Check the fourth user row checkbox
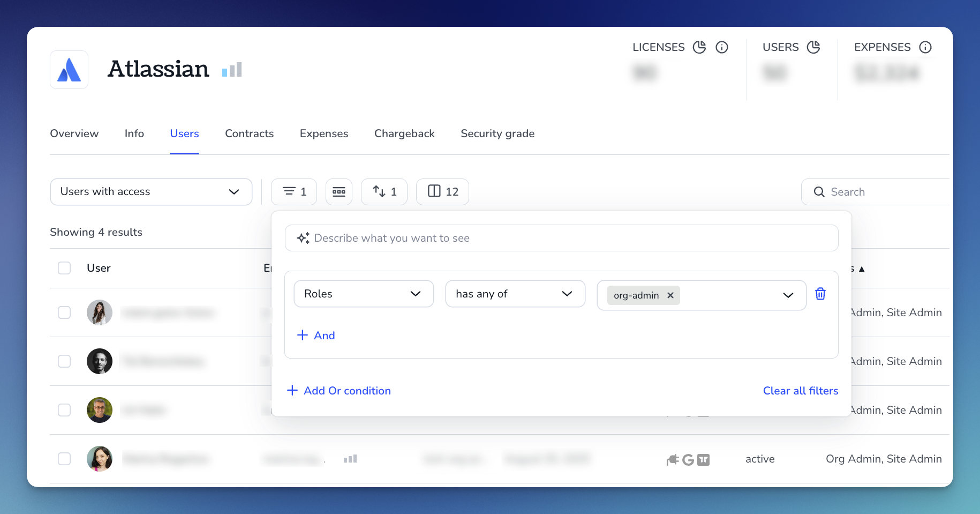The width and height of the screenshot is (980, 514). tap(64, 459)
